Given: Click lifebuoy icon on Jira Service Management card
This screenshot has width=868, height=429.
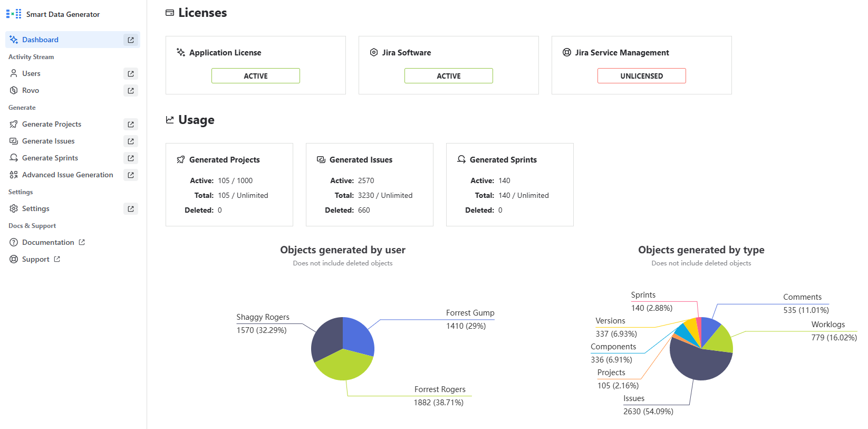Looking at the screenshot, I should point(567,52).
